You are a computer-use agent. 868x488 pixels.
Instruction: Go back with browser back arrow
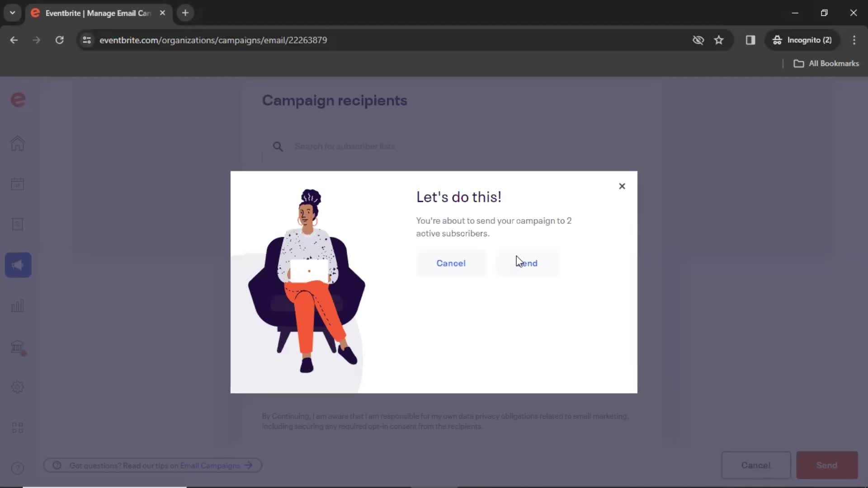coord(14,40)
